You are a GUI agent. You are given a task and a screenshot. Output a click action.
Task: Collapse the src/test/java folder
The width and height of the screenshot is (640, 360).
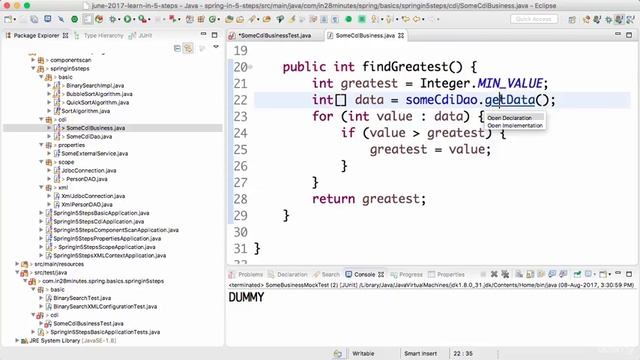coord(17,273)
